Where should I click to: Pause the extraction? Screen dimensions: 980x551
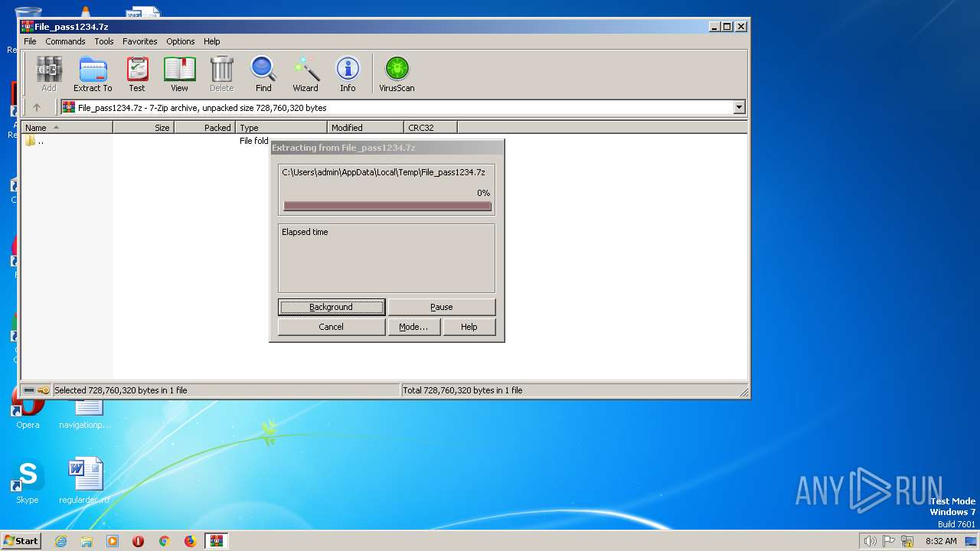pos(442,307)
